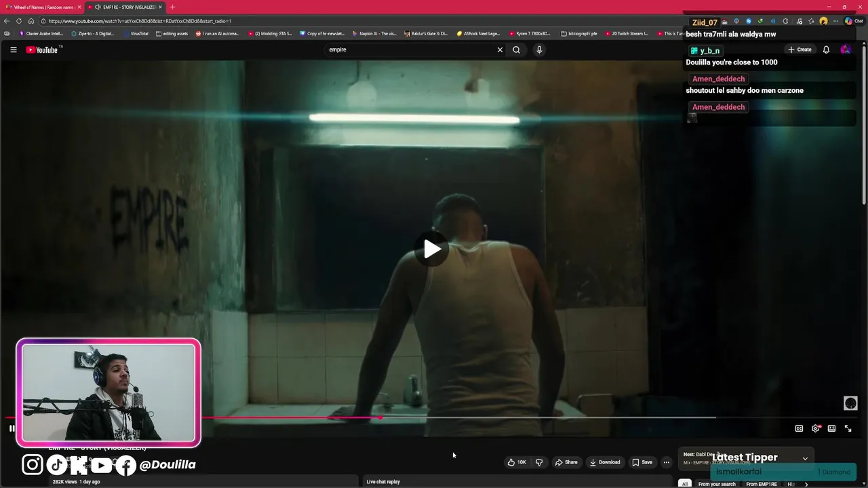This screenshot has width=868, height=488.
Task: Open the browser favorites star icon
Action: (x=811, y=21)
